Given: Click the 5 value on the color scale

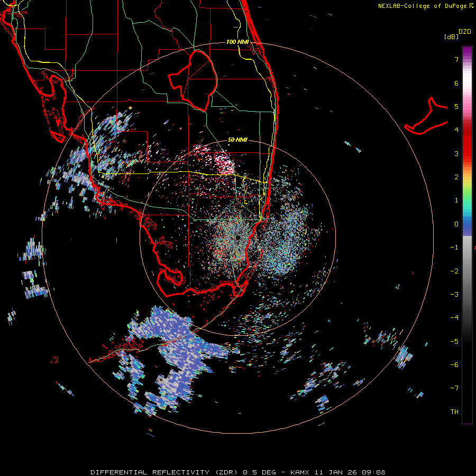Looking at the screenshot, I should 456,106.
